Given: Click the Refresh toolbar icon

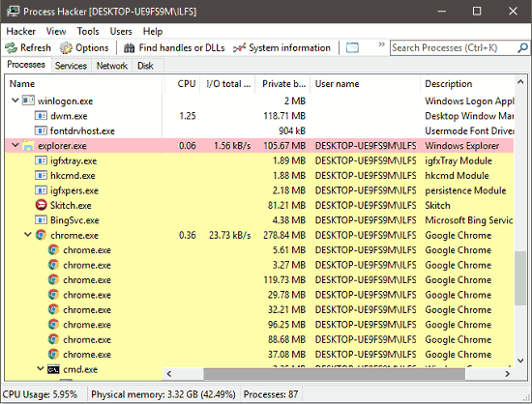Looking at the screenshot, I should point(11,47).
